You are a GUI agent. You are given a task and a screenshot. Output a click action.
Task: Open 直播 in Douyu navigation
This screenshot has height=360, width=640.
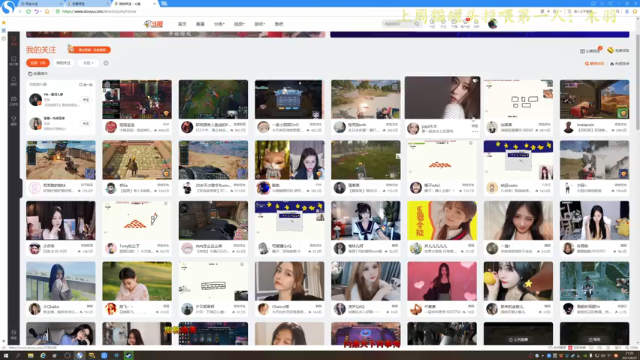tap(200, 24)
